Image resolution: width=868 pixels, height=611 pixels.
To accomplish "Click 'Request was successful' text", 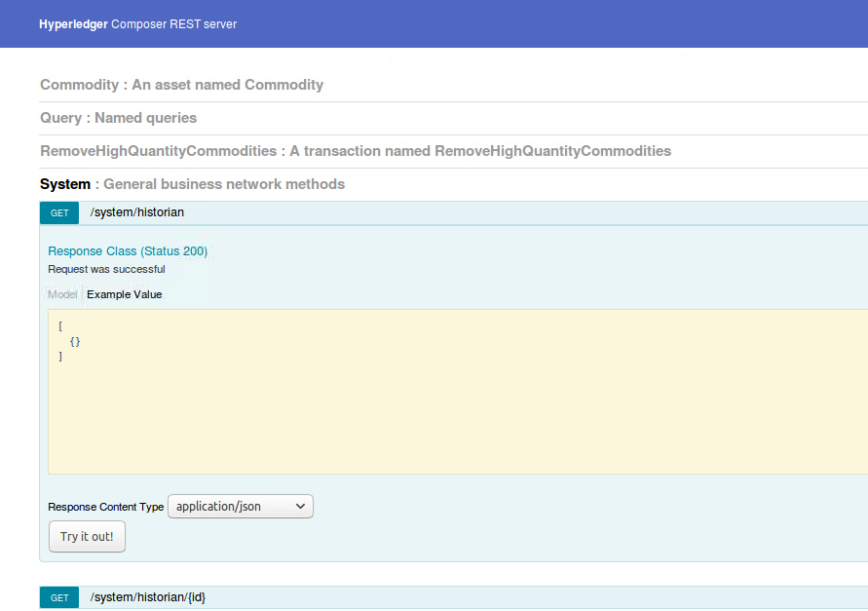I will pyautogui.click(x=106, y=269).
